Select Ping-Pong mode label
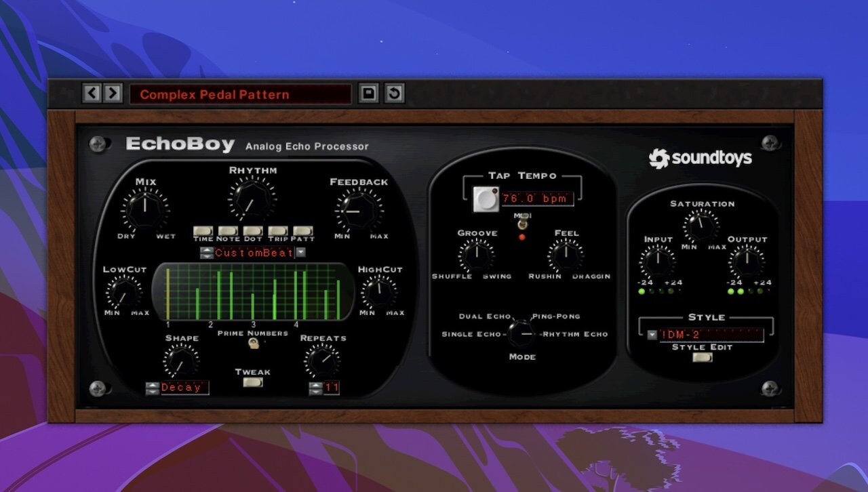 556,316
